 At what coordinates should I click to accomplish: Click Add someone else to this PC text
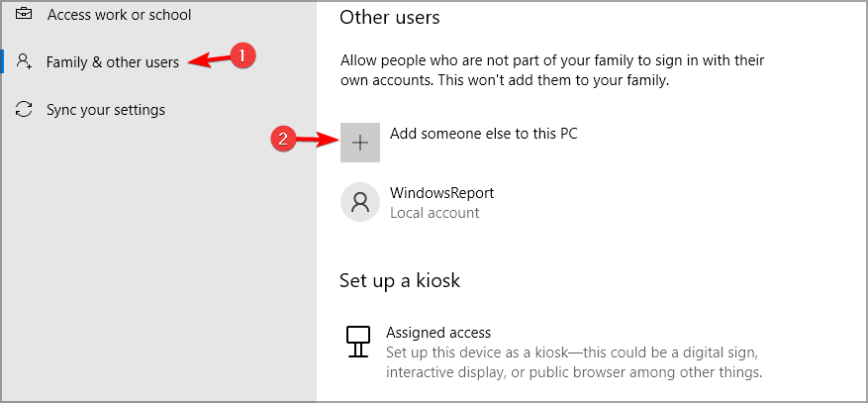pyautogui.click(x=484, y=134)
